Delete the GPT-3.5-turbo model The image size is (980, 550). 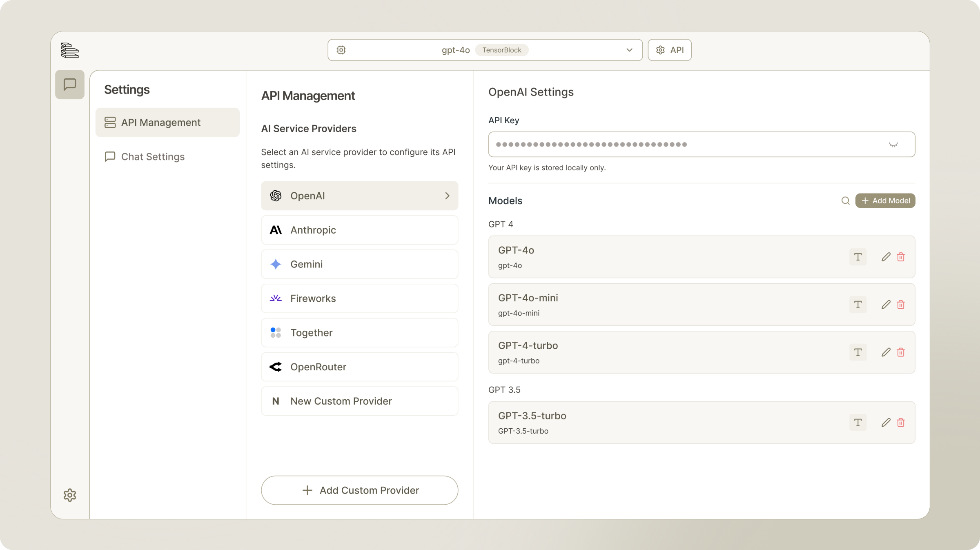901,422
